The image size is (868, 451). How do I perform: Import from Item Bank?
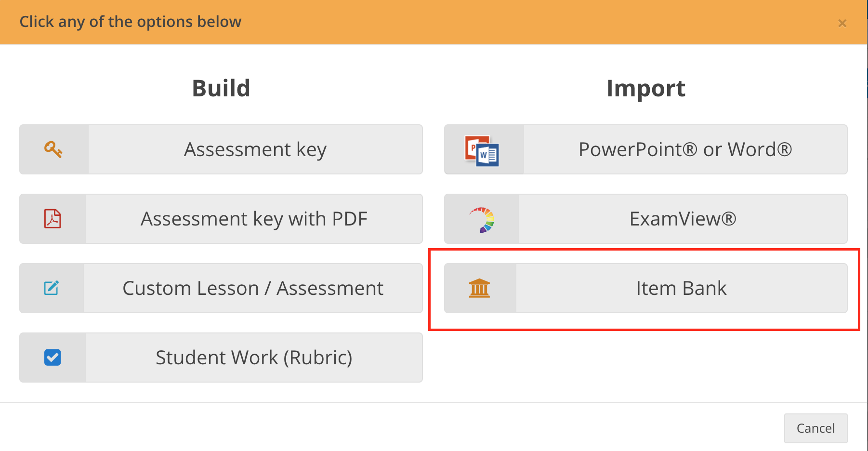[x=681, y=288]
